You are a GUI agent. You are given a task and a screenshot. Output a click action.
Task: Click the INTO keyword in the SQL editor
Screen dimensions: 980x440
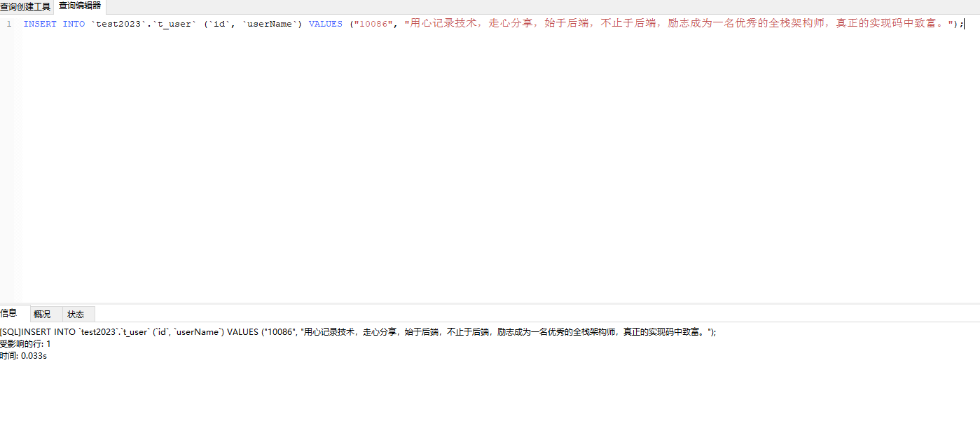click(x=74, y=24)
